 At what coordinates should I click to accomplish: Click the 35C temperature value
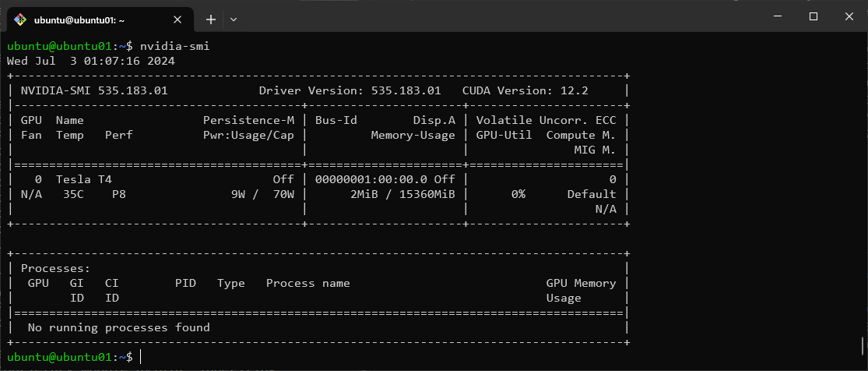tap(73, 194)
